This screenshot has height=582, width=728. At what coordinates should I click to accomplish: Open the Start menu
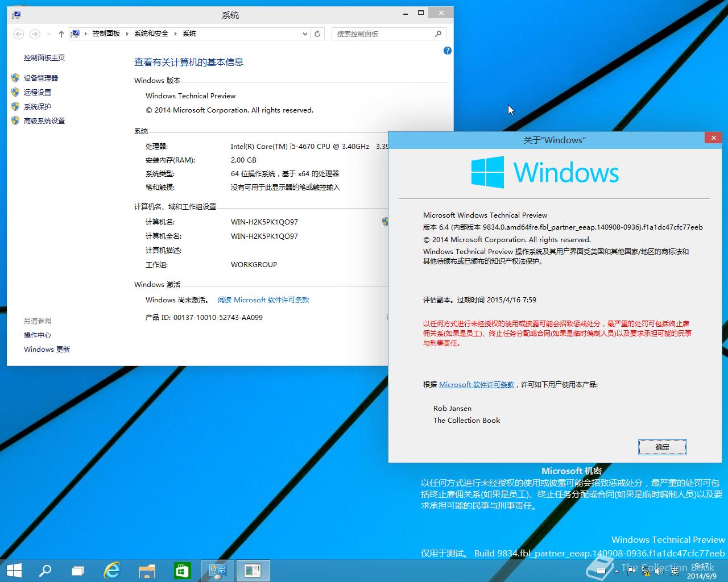pyautogui.click(x=14, y=570)
